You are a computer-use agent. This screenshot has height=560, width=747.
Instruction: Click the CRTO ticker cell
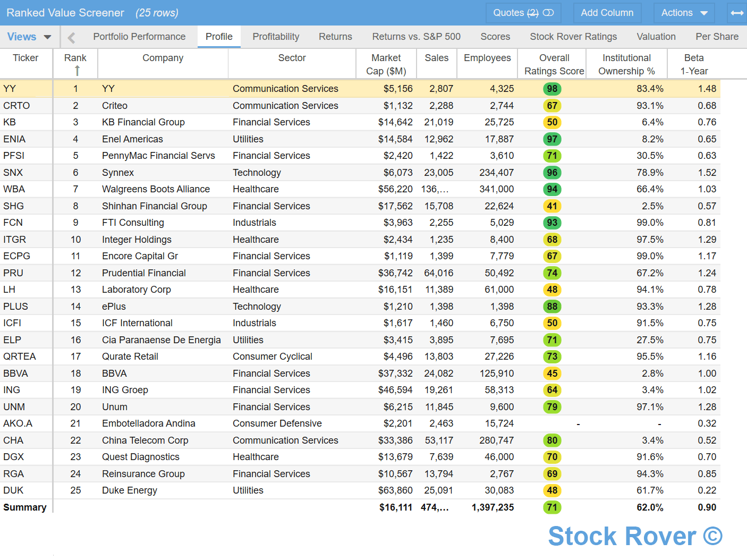(x=16, y=106)
